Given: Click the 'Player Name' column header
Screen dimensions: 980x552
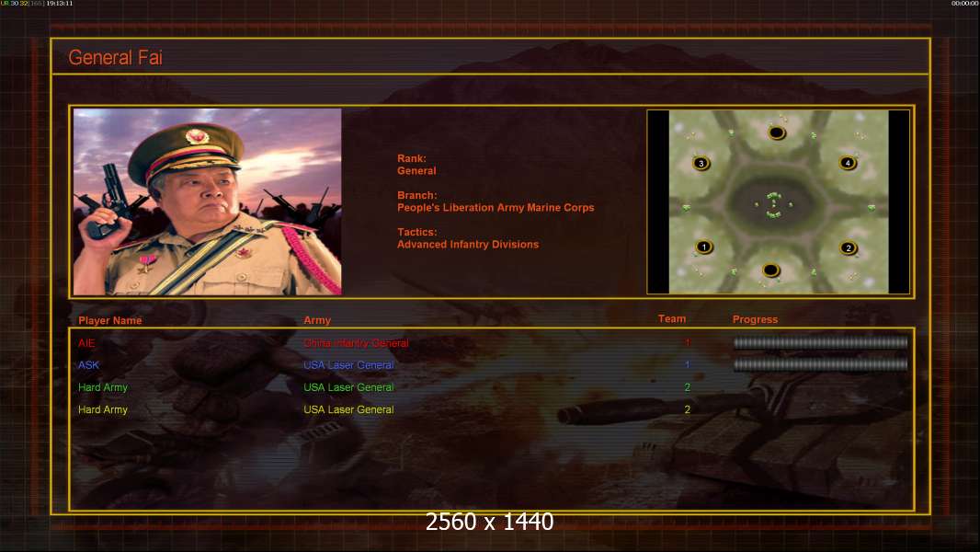Looking at the screenshot, I should (x=110, y=320).
